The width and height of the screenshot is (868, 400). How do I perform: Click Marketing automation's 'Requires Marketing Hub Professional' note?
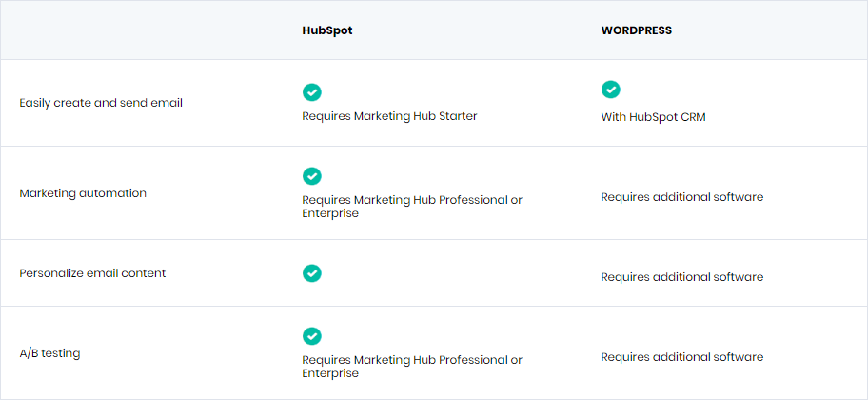click(x=412, y=206)
